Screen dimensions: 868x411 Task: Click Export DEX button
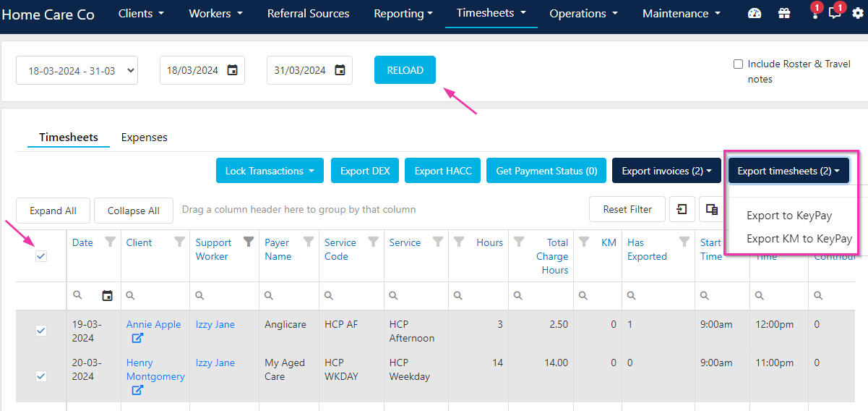365,171
